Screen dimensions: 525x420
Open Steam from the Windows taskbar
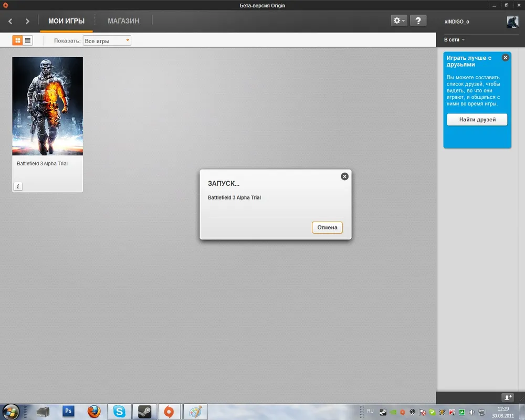144,412
